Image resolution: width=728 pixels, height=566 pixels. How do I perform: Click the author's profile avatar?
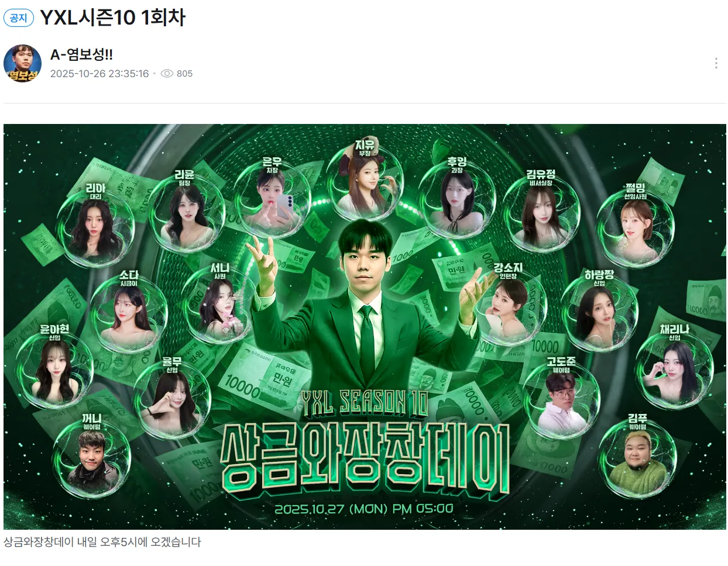pyautogui.click(x=23, y=63)
